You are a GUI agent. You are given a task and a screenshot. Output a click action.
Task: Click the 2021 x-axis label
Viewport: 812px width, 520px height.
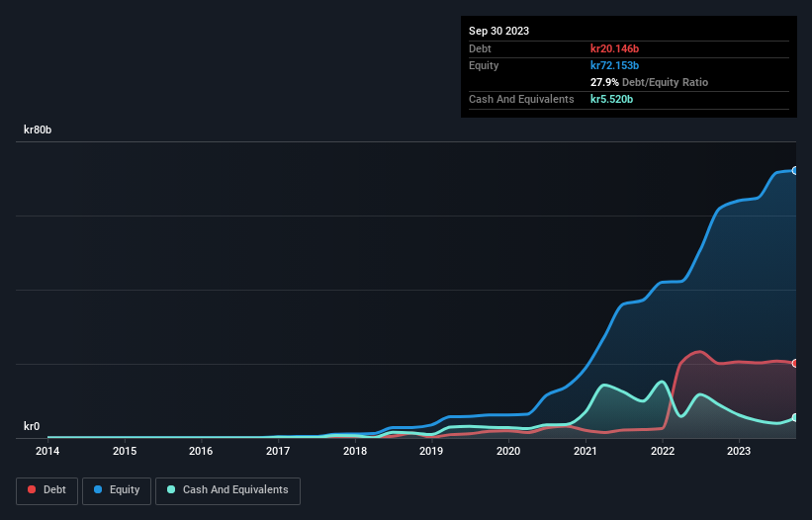click(586, 451)
